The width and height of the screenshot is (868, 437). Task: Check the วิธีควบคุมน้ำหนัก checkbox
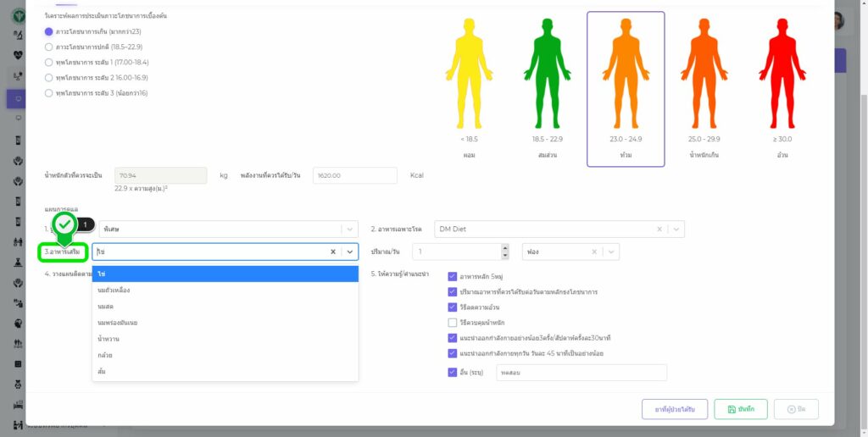(x=453, y=323)
